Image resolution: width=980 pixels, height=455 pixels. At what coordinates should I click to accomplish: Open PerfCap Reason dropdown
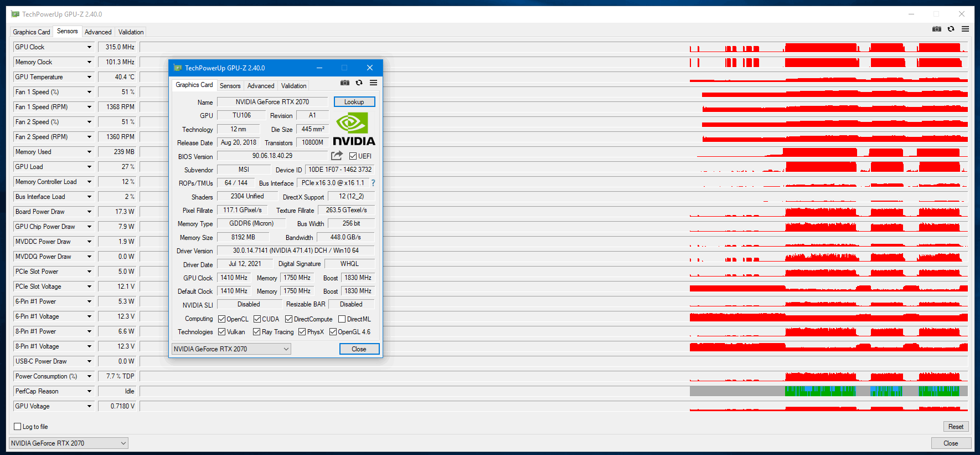point(89,391)
